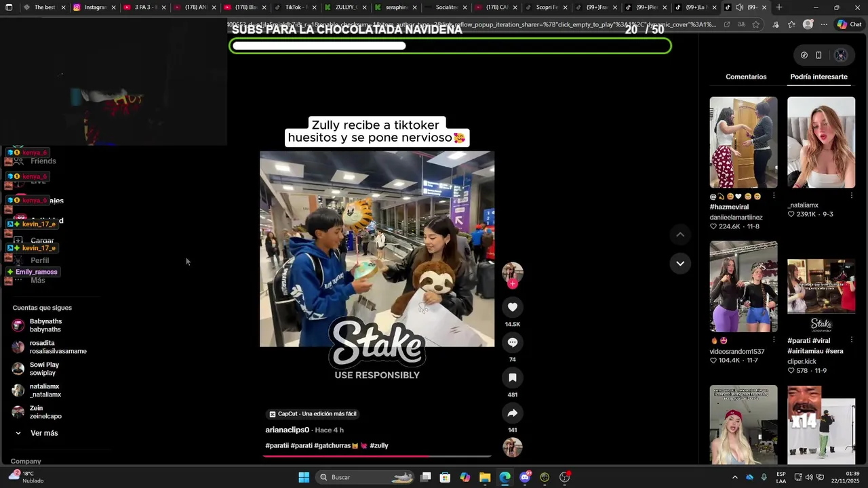Screen dimensions: 868x488
Task: Switch to the ZULLYY browser tab
Action: [x=346, y=7]
